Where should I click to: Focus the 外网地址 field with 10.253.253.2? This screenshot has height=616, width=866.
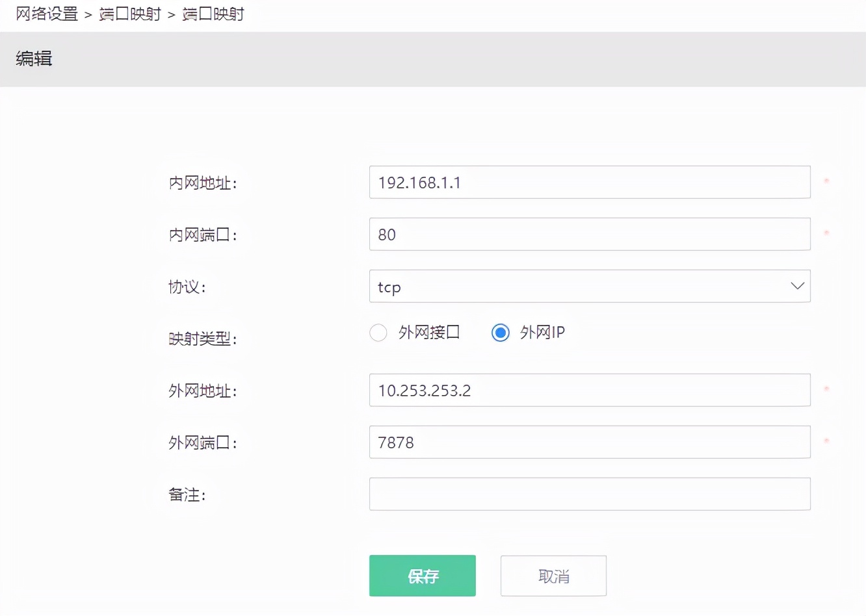coord(590,390)
